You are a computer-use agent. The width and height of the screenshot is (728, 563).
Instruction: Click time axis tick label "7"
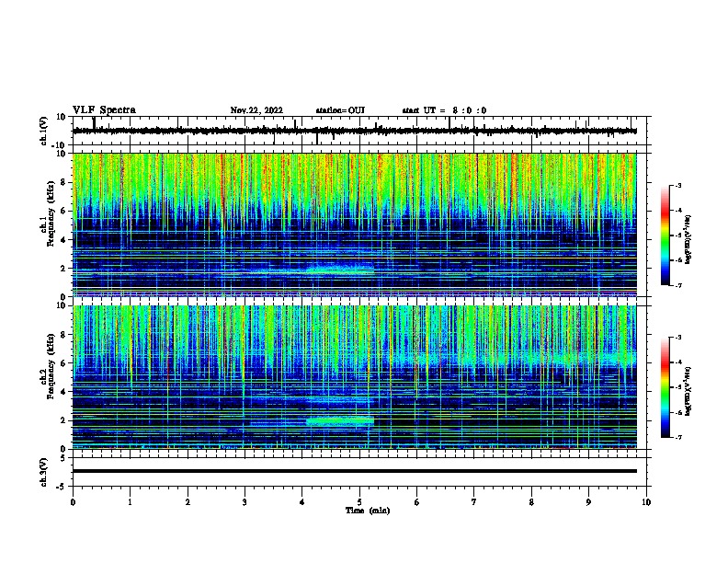pos(474,502)
